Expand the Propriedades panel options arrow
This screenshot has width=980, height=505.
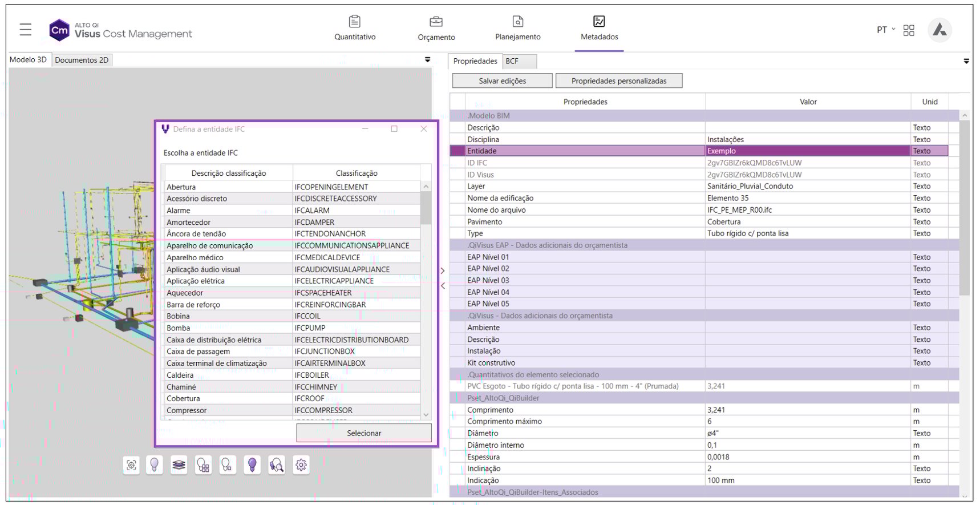pyautogui.click(x=966, y=61)
